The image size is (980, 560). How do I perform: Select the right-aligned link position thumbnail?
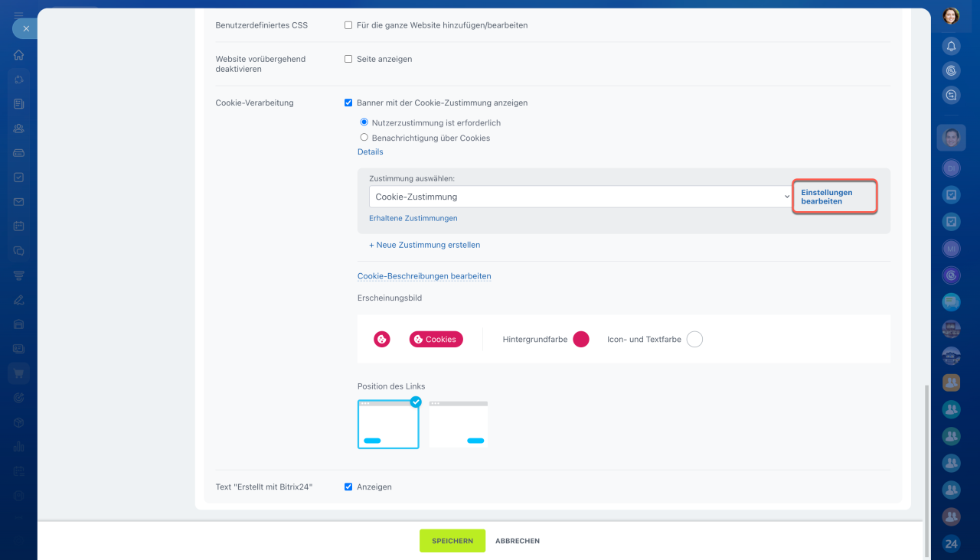pyautogui.click(x=458, y=424)
